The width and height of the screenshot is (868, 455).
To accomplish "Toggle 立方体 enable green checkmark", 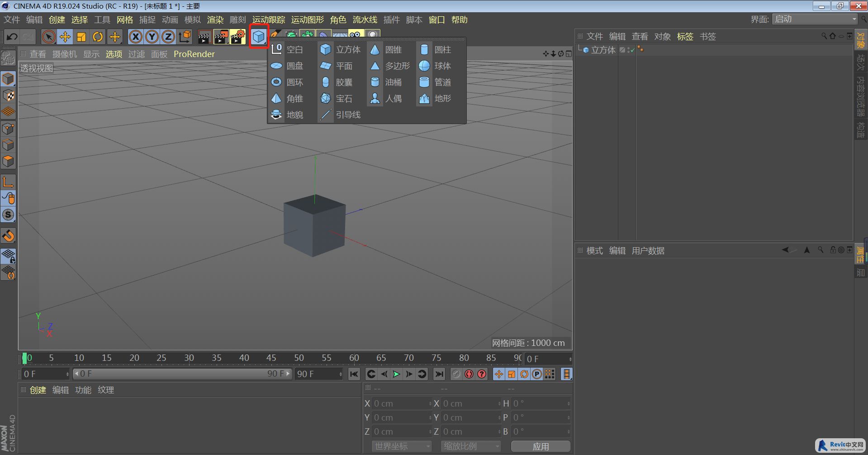I will pyautogui.click(x=633, y=50).
